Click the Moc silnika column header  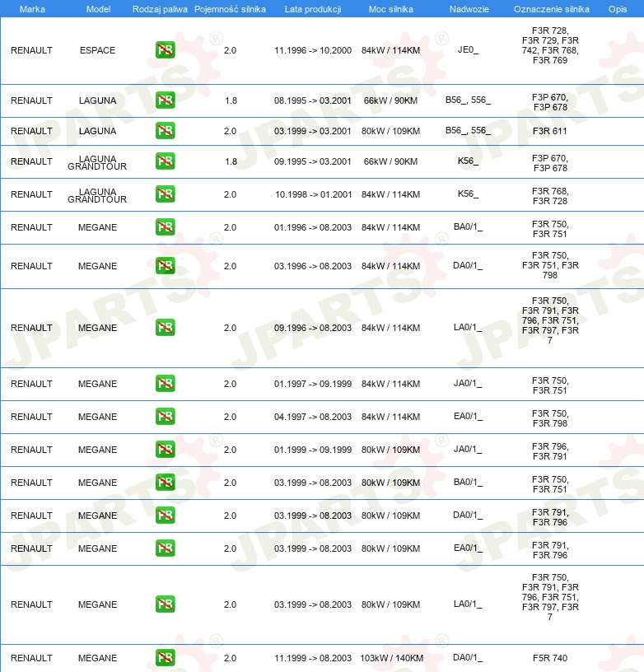(x=391, y=9)
